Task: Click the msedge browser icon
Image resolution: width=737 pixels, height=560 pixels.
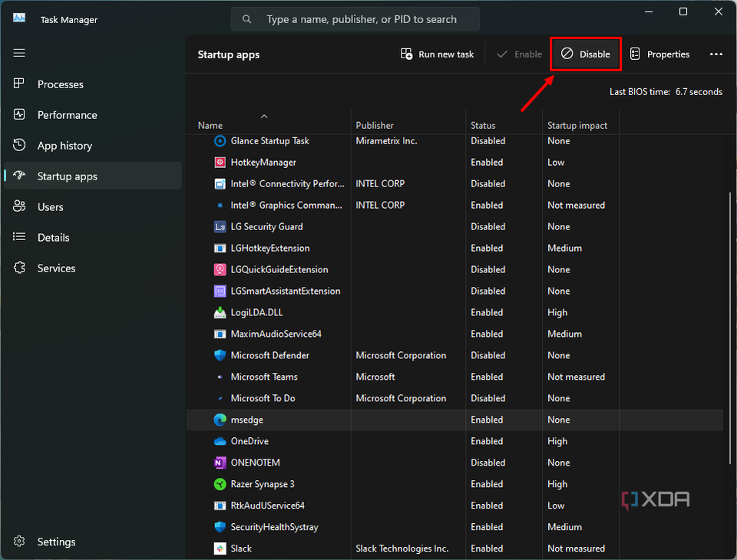Action: (220, 420)
